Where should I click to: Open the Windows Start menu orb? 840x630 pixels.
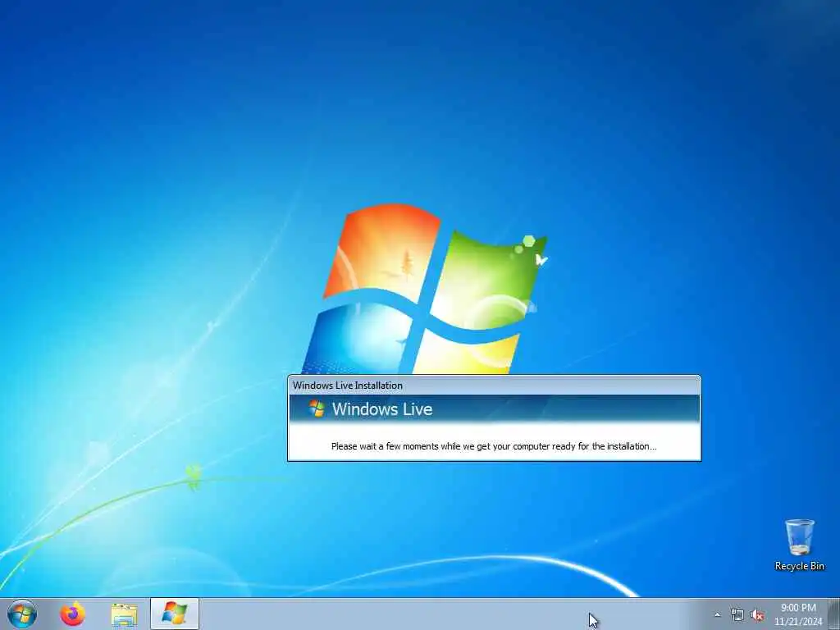click(x=22, y=614)
